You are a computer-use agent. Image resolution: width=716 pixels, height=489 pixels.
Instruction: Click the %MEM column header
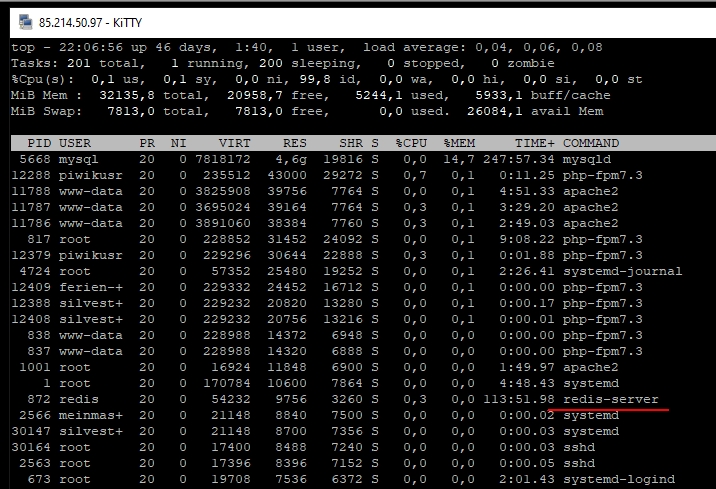pyautogui.click(x=459, y=143)
